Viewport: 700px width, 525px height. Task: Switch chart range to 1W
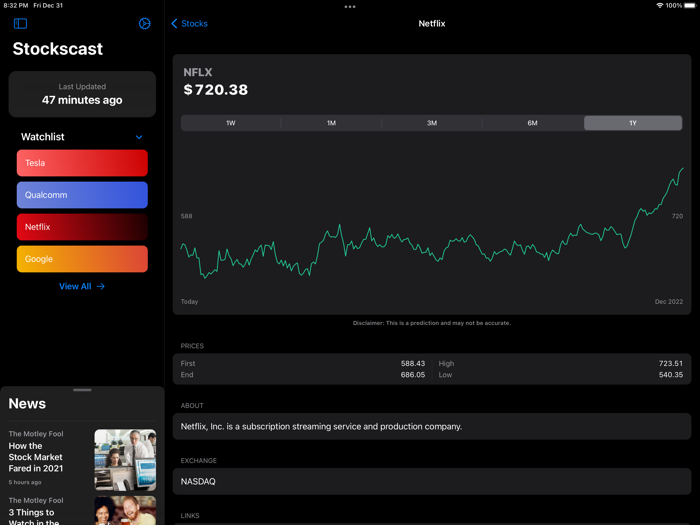231,123
